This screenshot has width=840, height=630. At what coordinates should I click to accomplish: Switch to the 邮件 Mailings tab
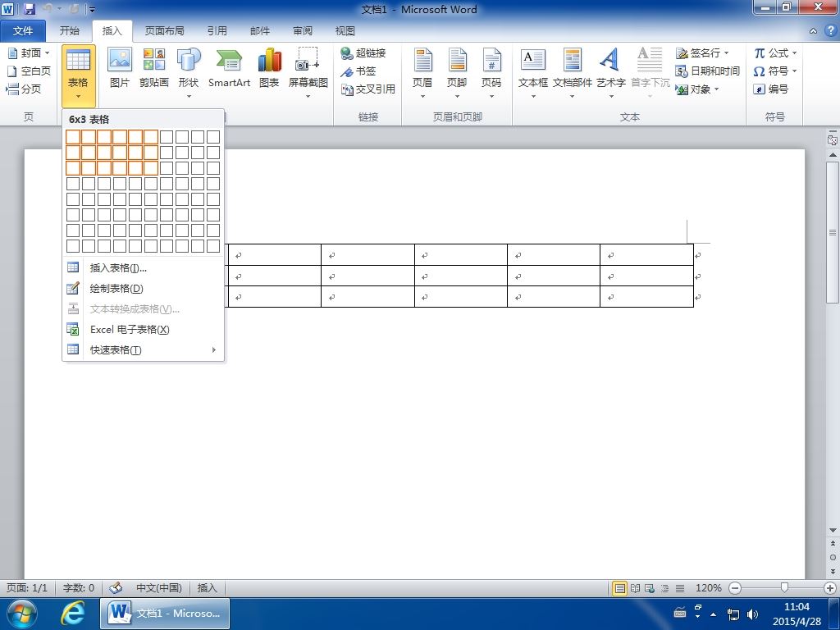pos(260,31)
